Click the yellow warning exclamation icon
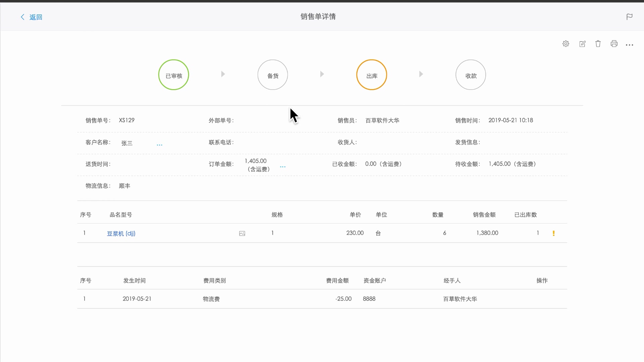 (553, 233)
